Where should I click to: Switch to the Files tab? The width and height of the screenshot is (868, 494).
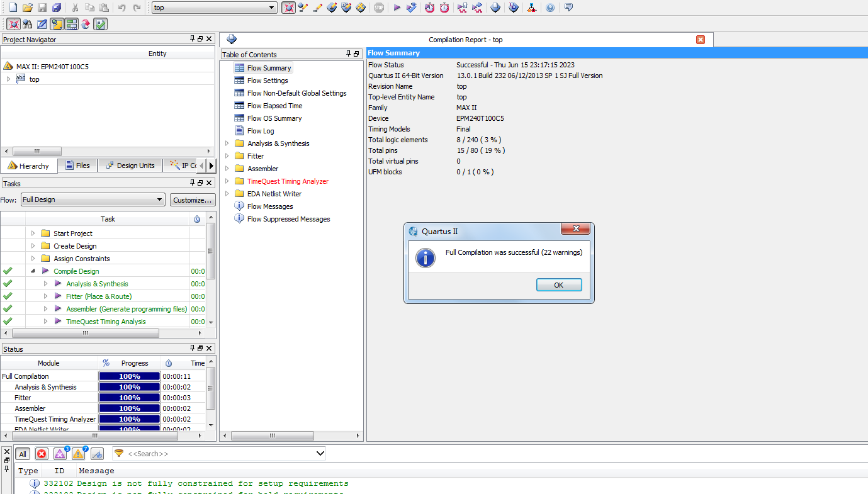tap(77, 166)
